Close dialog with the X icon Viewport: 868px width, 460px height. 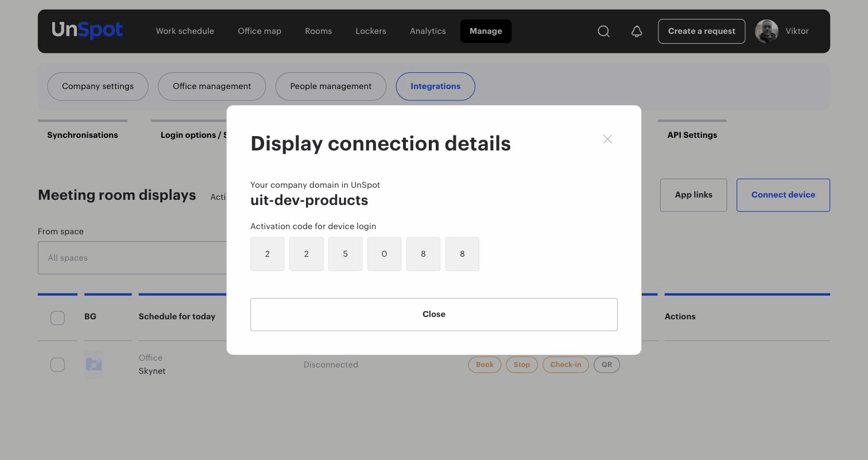click(607, 139)
